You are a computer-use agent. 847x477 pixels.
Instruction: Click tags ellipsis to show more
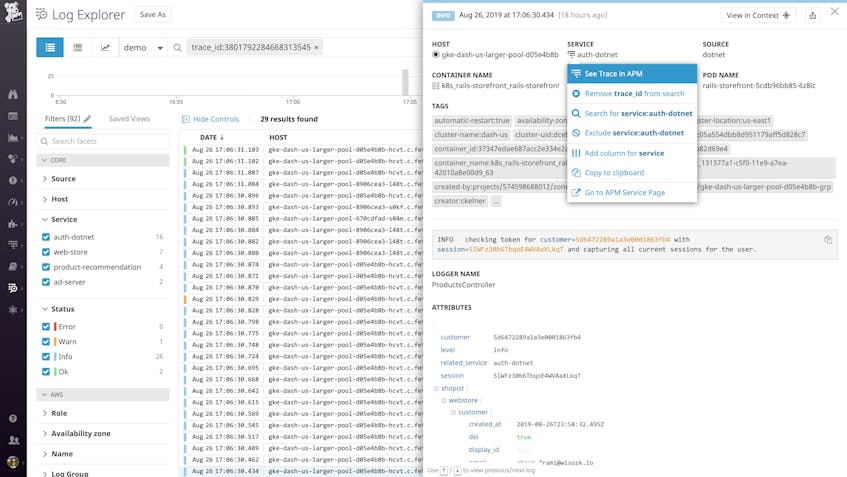click(x=496, y=201)
